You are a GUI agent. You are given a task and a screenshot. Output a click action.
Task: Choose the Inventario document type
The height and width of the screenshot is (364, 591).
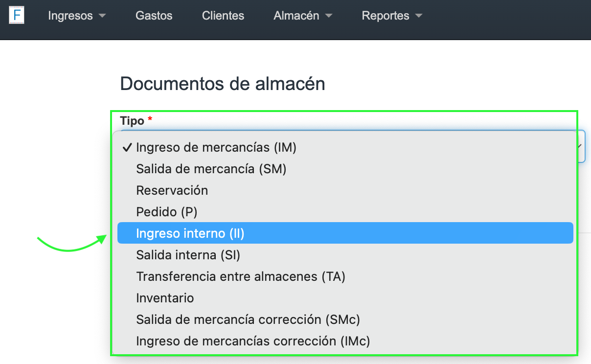(165, 298)
